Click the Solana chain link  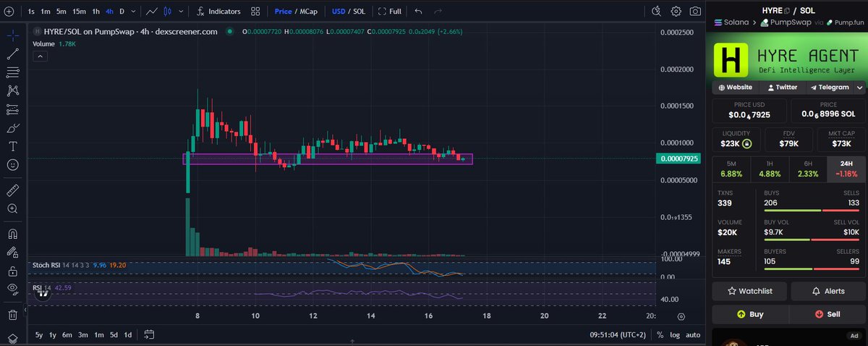point(731,23)
